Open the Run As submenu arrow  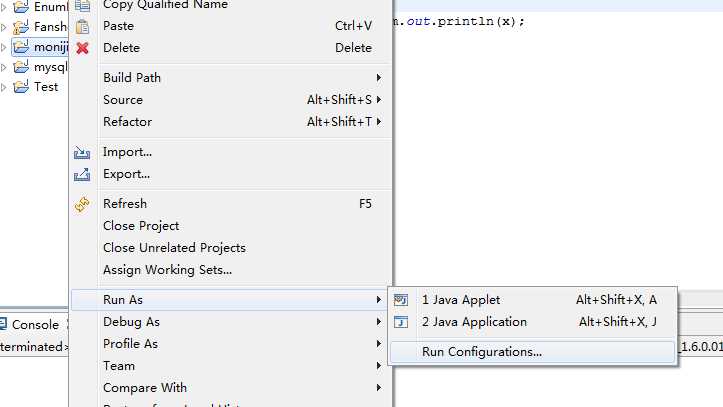tap(379, 300)
